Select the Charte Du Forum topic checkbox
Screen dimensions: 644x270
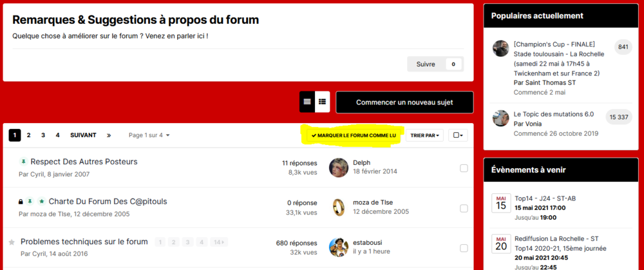coord(464,208)
